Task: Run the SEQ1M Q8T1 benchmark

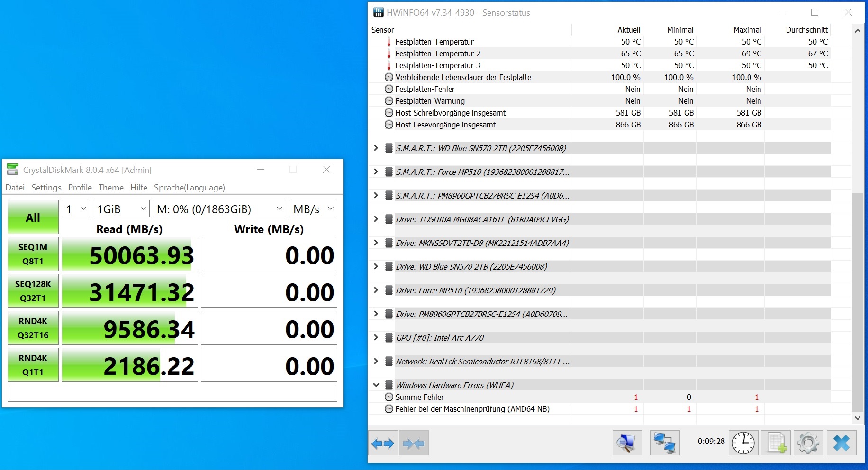Action: 33,254
